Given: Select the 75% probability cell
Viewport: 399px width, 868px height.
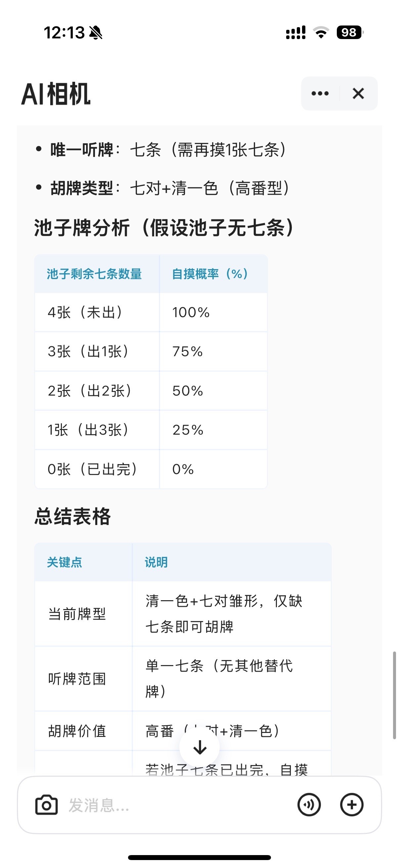Looking at the screenshot, I should (x=213, y=352).
